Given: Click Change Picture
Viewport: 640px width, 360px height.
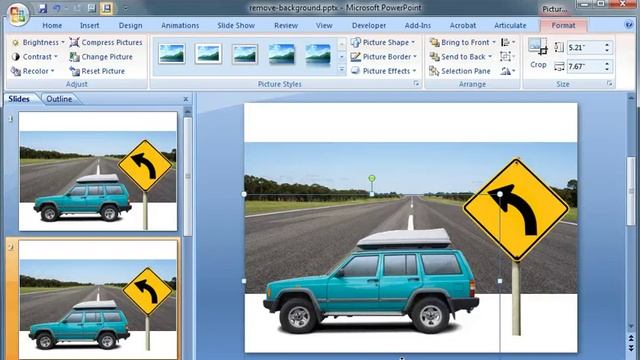Looking at the screenshot, I should click(101, 57).
